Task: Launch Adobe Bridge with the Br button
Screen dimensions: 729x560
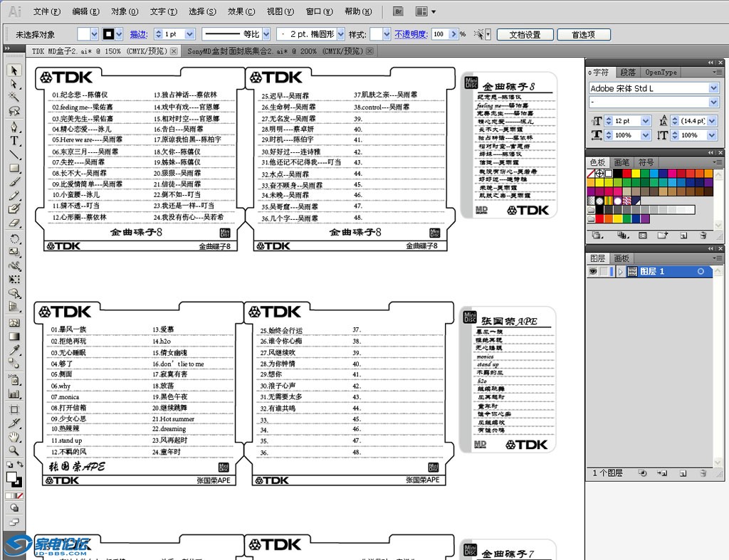Action: click(x=398, y=11)
